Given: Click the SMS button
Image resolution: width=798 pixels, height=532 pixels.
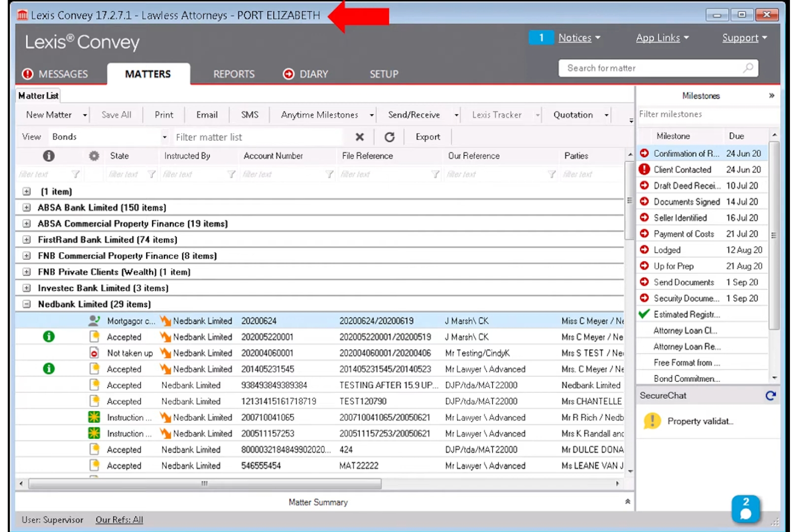Looking at the screenshot, I should pos(250,115).
